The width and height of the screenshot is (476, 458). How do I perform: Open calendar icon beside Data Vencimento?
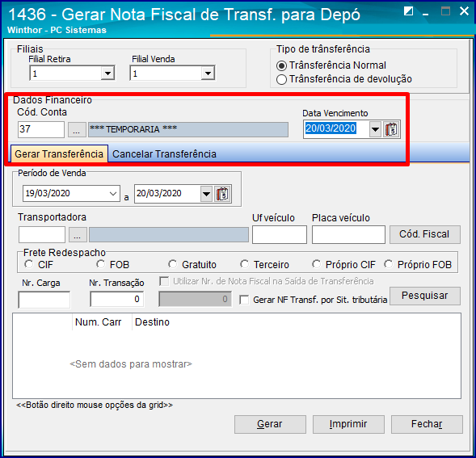[x=392, y=129]
